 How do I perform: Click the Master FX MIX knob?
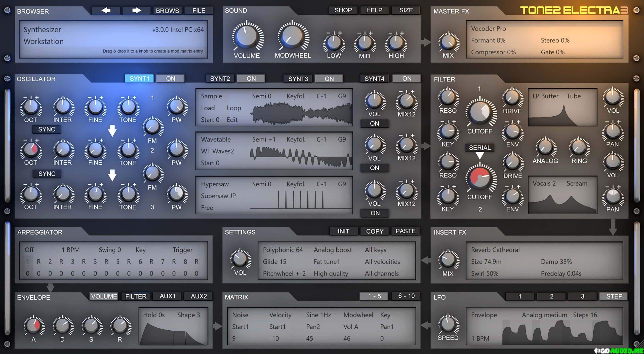[x=448, y=42]
